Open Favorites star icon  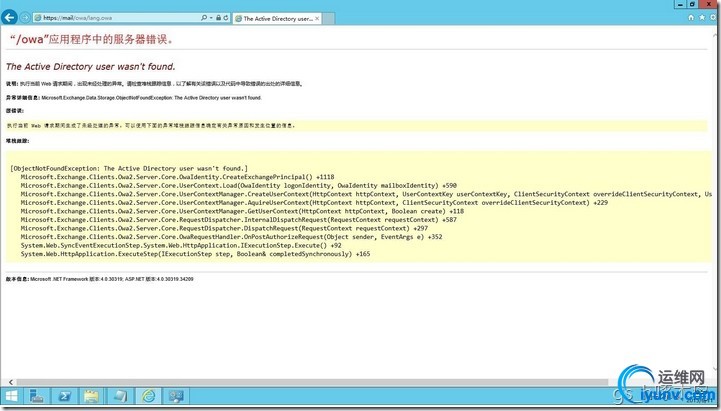(702, 17)
